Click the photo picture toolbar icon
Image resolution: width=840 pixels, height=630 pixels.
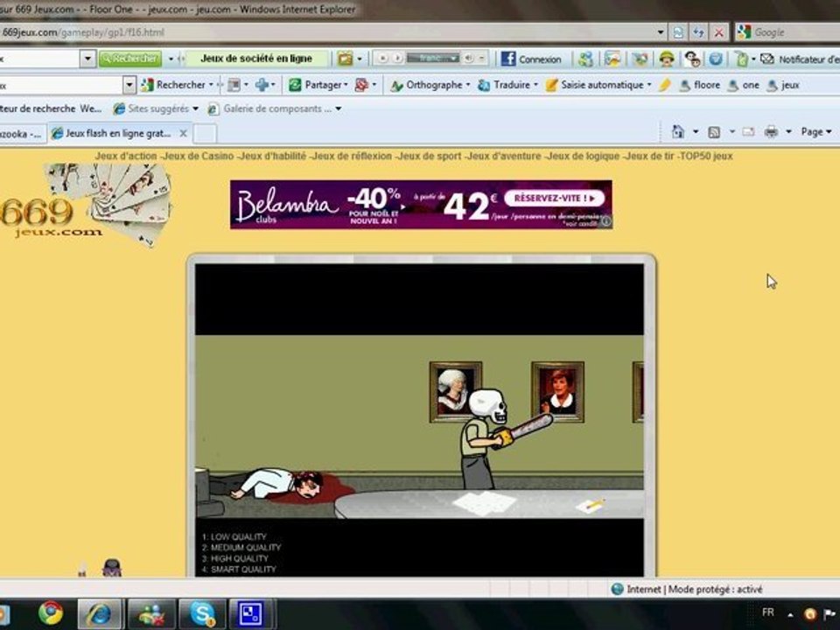(x=612, y=59)
